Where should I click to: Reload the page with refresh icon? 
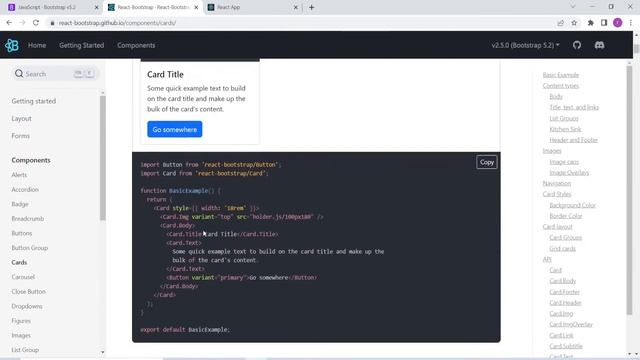coord(36,23)
